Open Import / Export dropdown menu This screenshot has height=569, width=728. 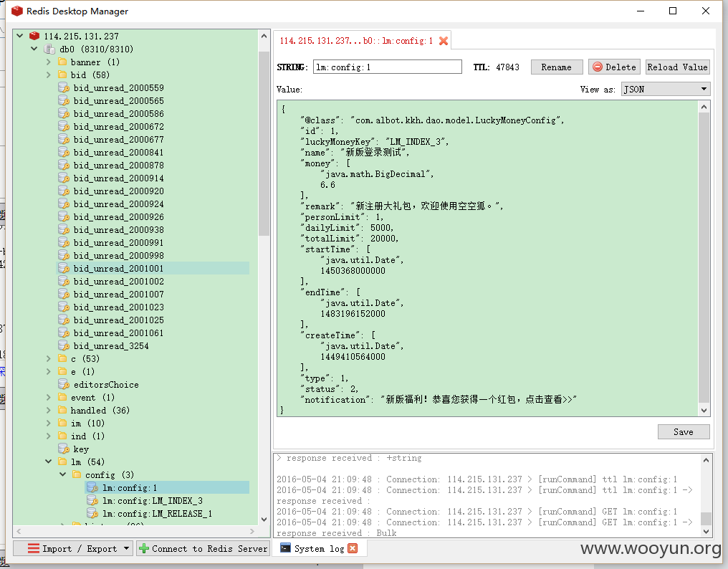coord(126,548)
